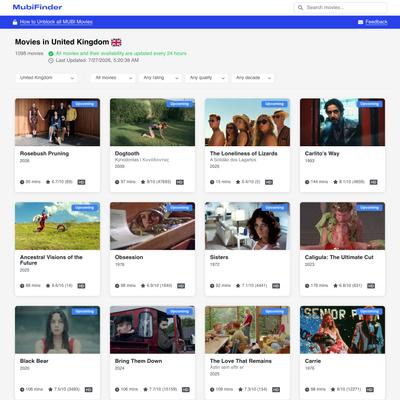Click the star rating icon on Rosebush Pruning
Screen dimensions: 400x400
48,182
